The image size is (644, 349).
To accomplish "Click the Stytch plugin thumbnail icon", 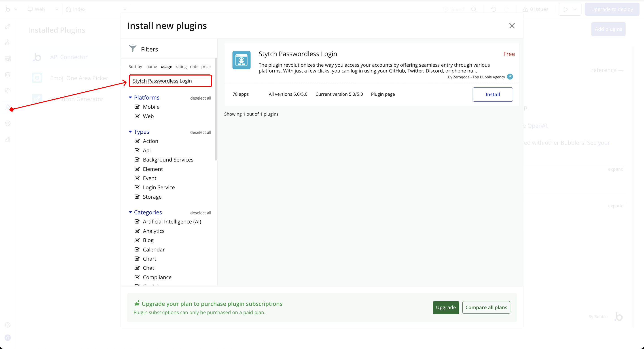I will click(x=241, y=60).
